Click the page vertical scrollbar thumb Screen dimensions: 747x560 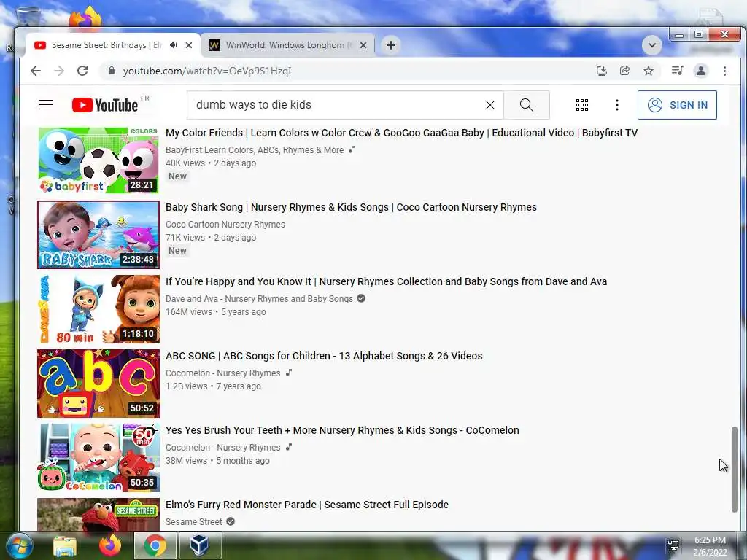point(734,469)
